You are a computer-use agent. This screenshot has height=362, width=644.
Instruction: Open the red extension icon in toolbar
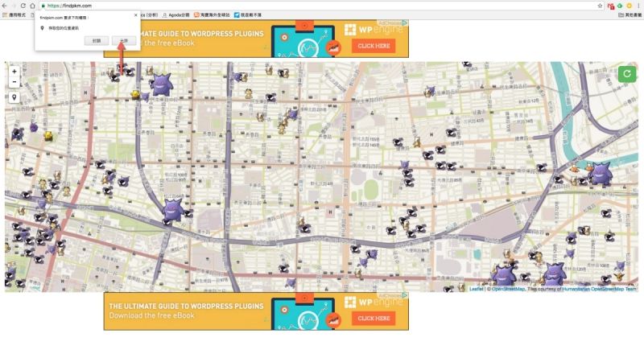coord(611,6)
